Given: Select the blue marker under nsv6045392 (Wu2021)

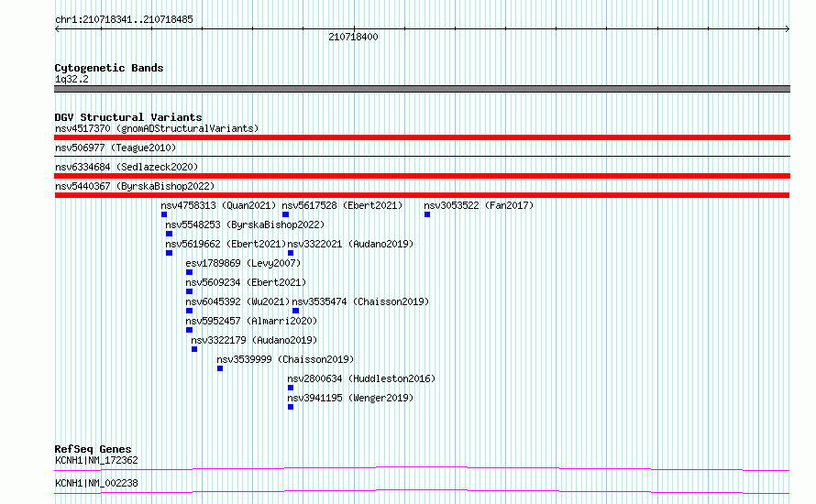Looking at the screenshot, I should pyautogui.click(x=189, y=311).
